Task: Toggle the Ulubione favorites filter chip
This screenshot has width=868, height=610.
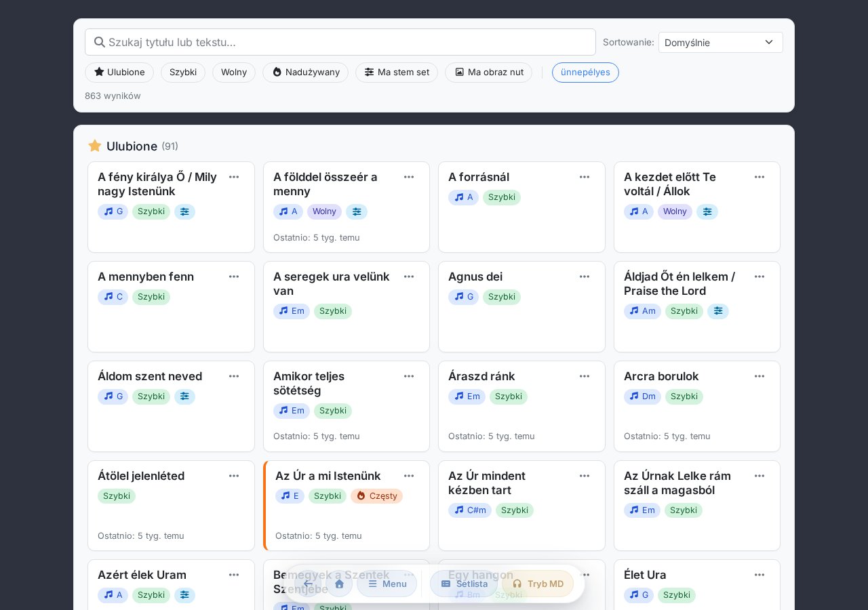Action: (119, 73)
